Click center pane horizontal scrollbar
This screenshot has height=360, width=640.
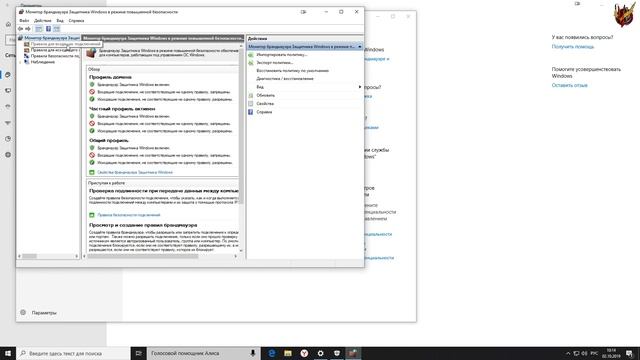[x=143, y=256]
